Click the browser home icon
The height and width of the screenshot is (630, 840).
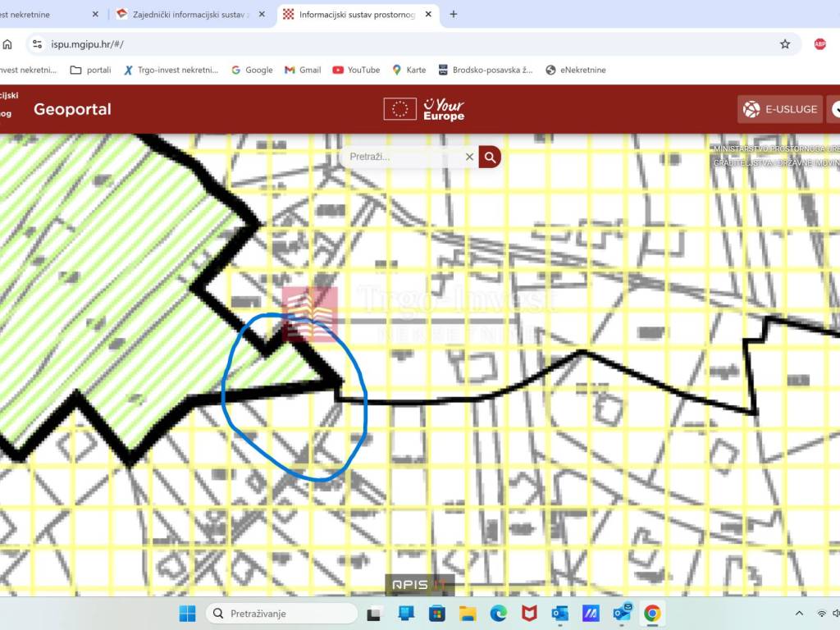pos(7,44)
